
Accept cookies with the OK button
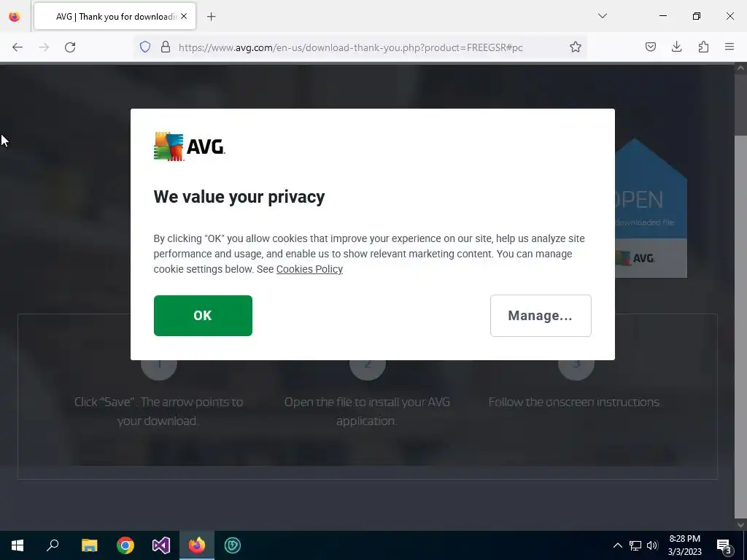203,315
